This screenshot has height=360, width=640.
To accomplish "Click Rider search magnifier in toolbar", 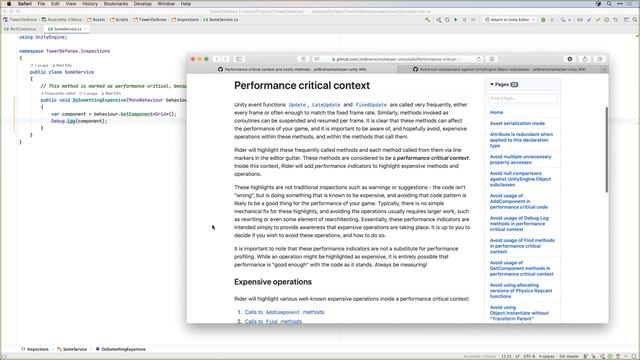I will pos(635,20).
